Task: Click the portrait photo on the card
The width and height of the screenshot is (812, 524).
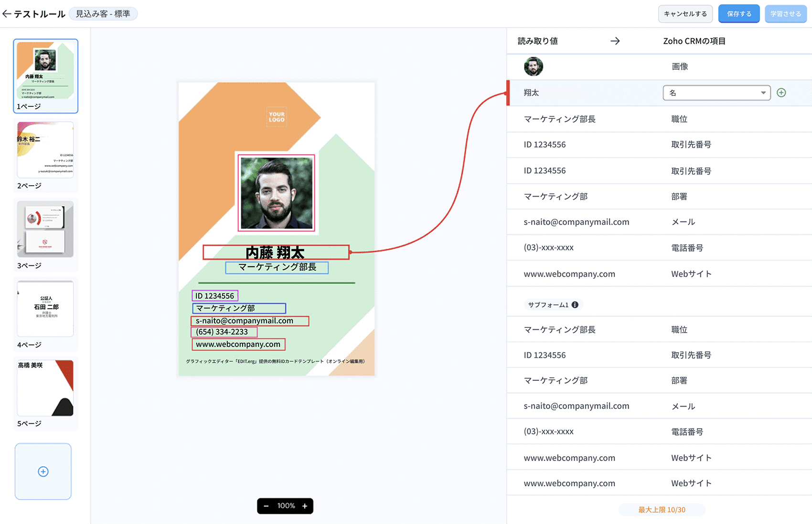Action: point(277,193)
